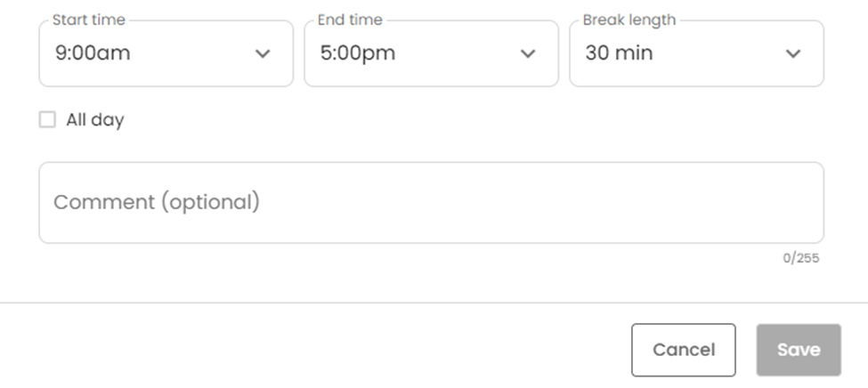The width and height of the screenshot is (868, 388).
Task: Select the 9:00am start time value
Action: (93, 53)
